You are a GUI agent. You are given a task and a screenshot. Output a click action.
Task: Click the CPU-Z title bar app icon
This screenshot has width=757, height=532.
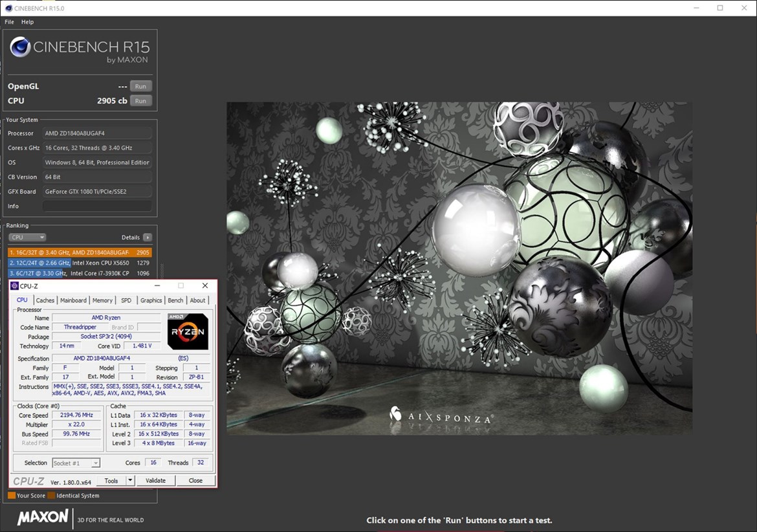tap(15, 286)
